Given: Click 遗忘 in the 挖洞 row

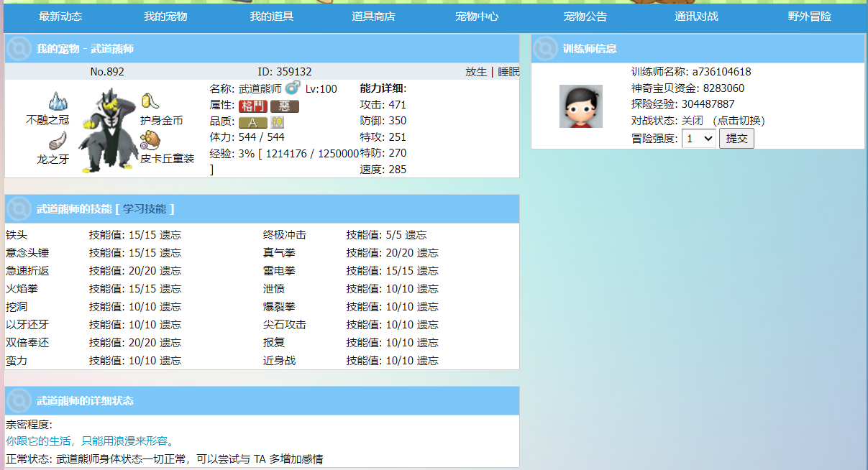Looking at the screenshot, I should (170, 307).
